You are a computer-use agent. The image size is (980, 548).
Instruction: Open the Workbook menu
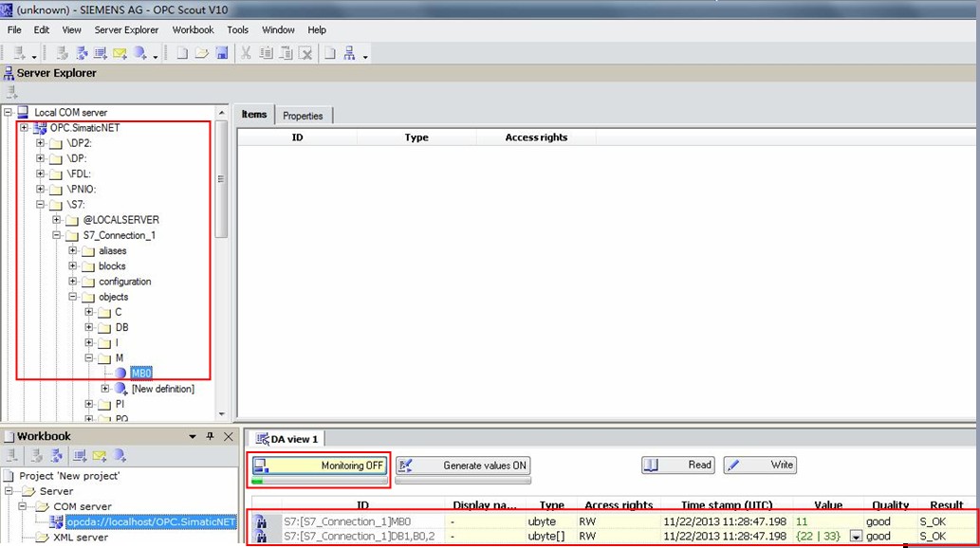[194, 29]
